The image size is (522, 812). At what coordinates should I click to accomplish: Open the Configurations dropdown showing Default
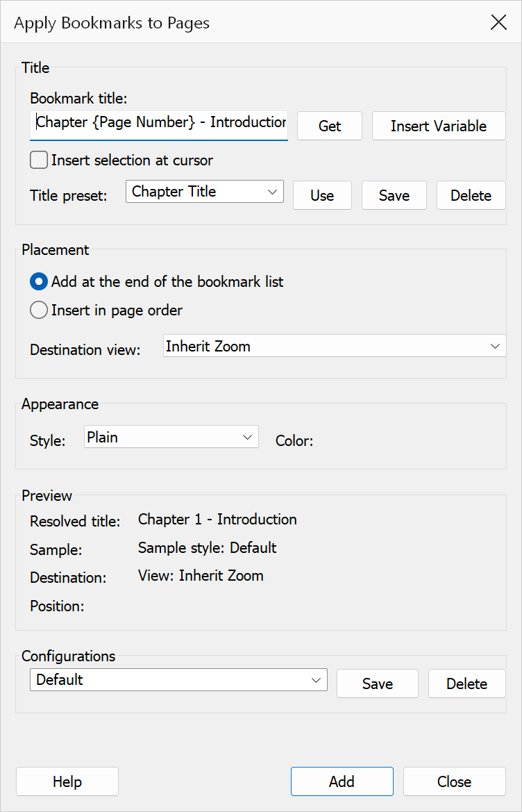tap(178, 680)
